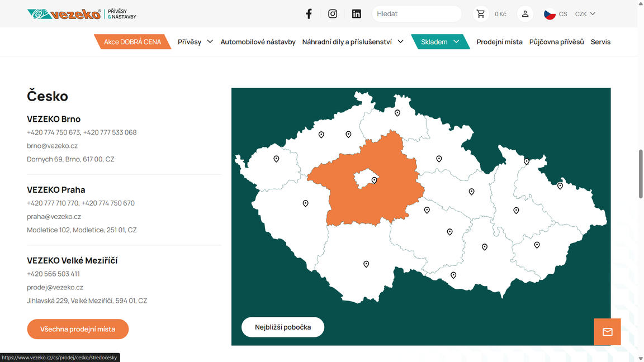Open the shopping cart icon

click(x=481, y=14)
